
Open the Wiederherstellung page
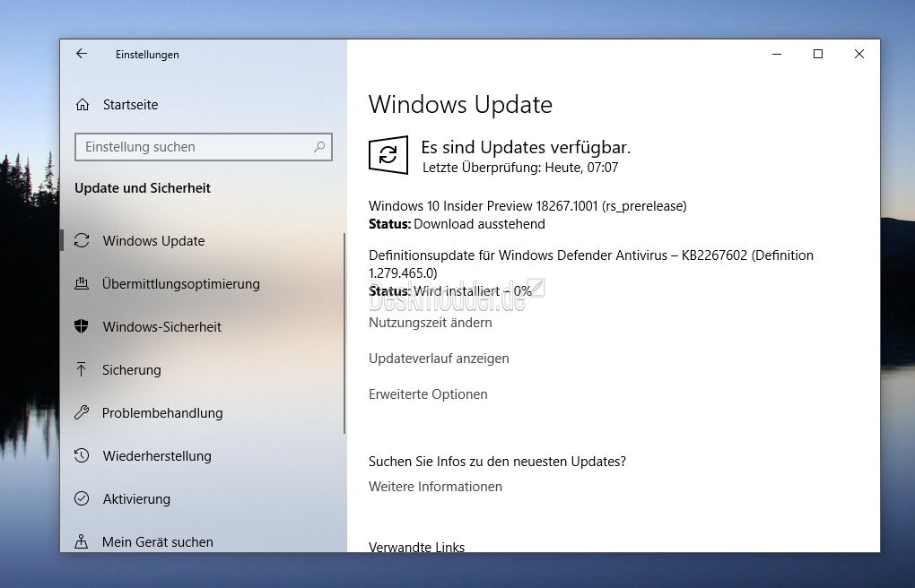157,456
